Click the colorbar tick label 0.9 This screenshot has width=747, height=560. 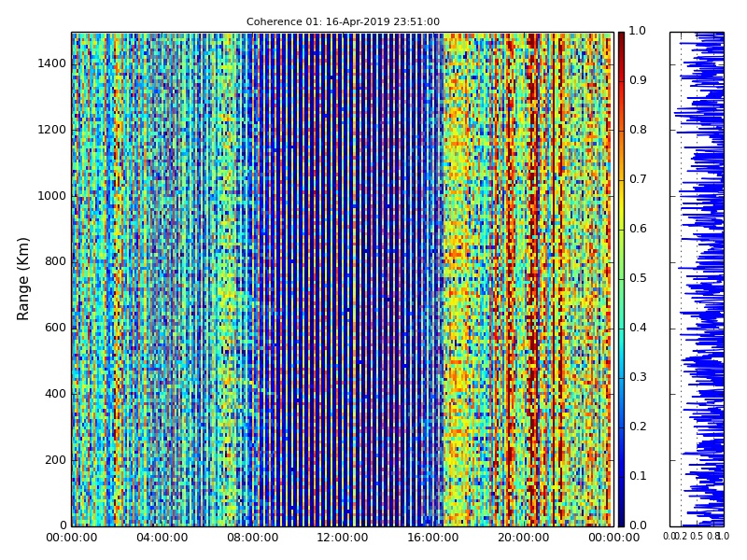(x=638, y=80)
